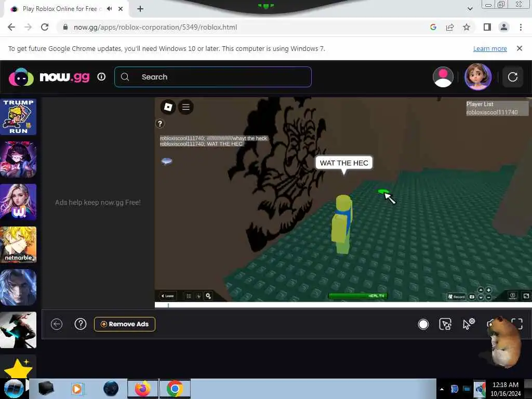Viewport: 532px width, 399px height.
Task: Open Chrome profile icon
Action: point(504,27)
